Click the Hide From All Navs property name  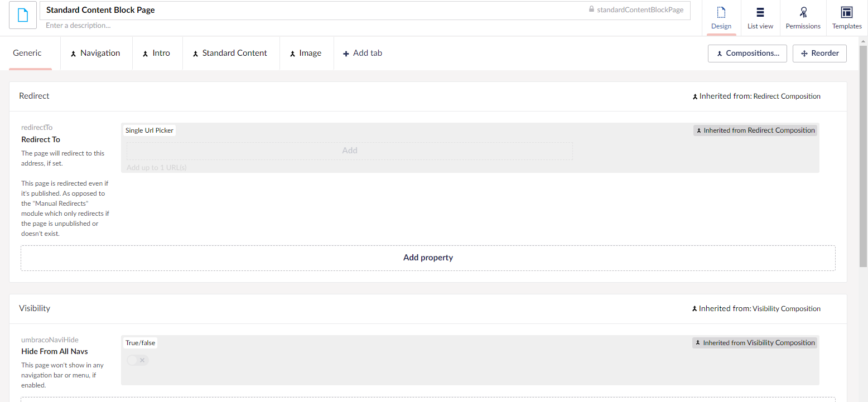point(55,351)
